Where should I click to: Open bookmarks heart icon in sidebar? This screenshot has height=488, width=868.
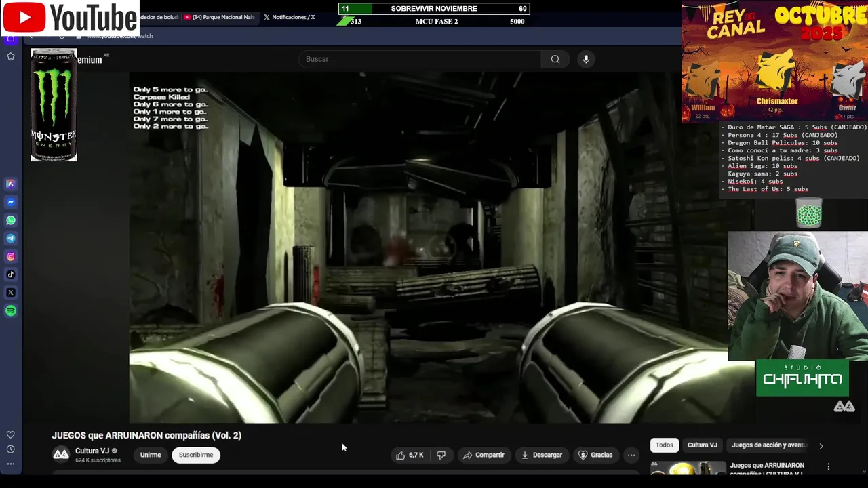[x=11, y=435]
